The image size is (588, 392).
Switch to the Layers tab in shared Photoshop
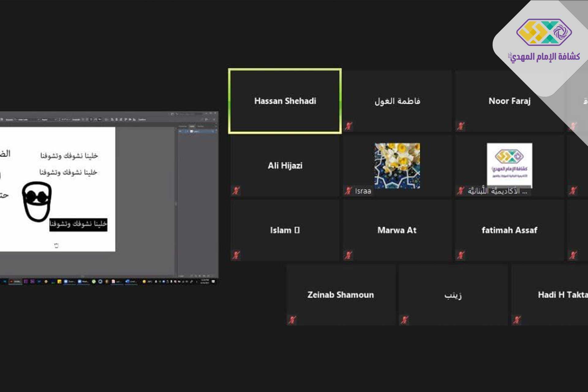[192, 126]
